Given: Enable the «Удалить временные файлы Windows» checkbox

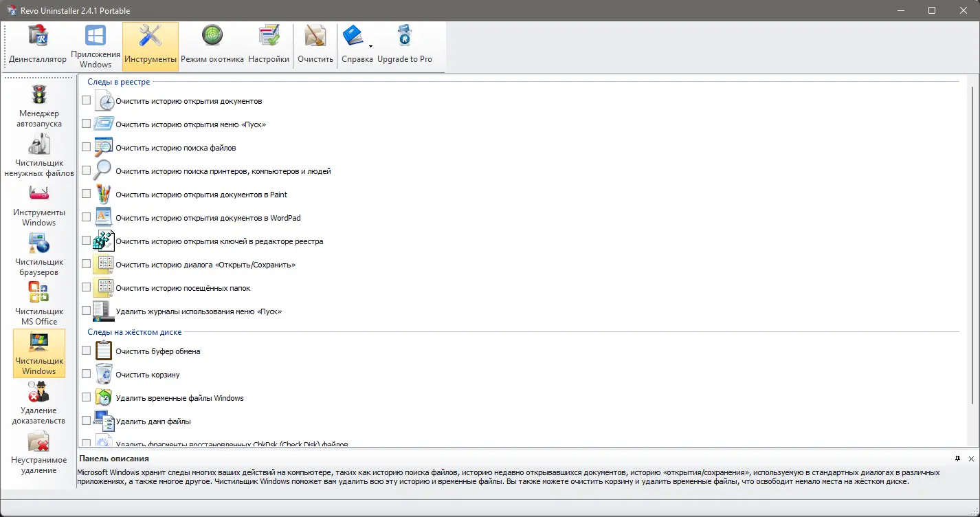Looking at the screenshot, I should (x=86, y=397).
